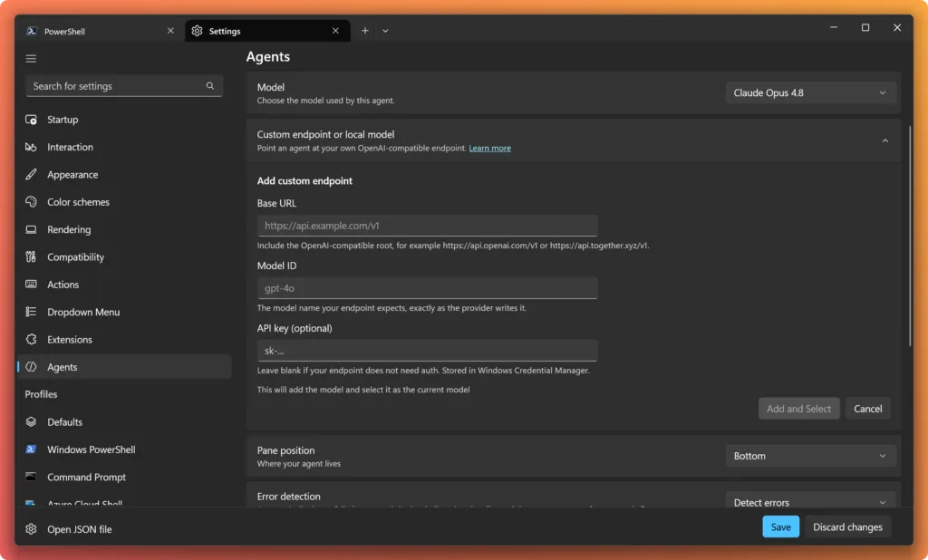Click the Color schemes palette icon

click(31, 202)
